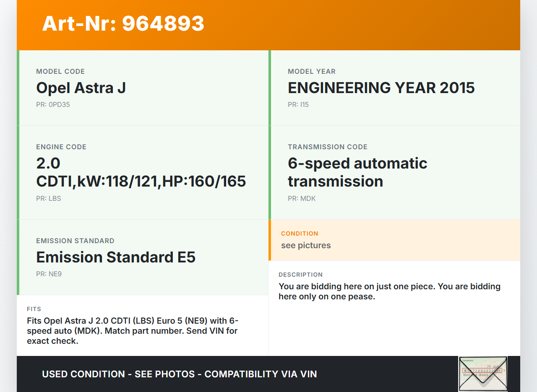
Task: Click the Art-Nr: 964893 heading
Action: coord(123,23)
